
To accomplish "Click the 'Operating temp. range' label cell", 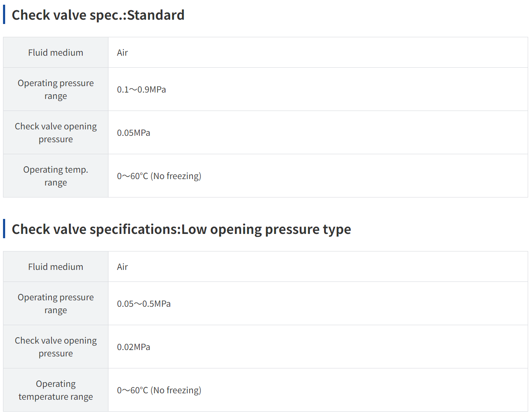I will tap(56, 176).
